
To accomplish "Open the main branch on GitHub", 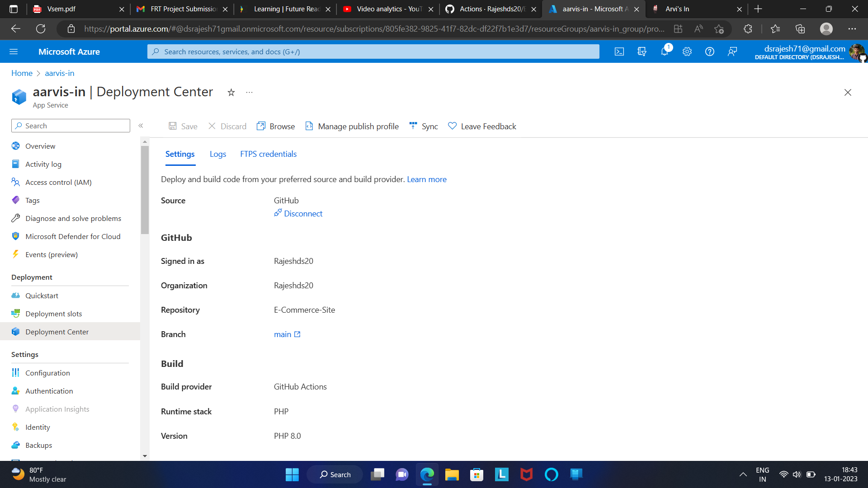I will tap(283, 334).
